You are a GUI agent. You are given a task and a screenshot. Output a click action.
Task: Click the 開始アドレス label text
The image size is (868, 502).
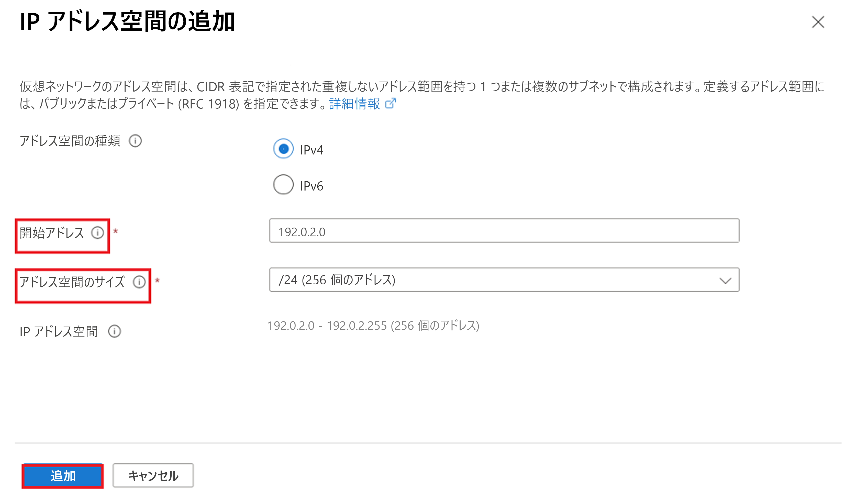(x=52, y=233)
